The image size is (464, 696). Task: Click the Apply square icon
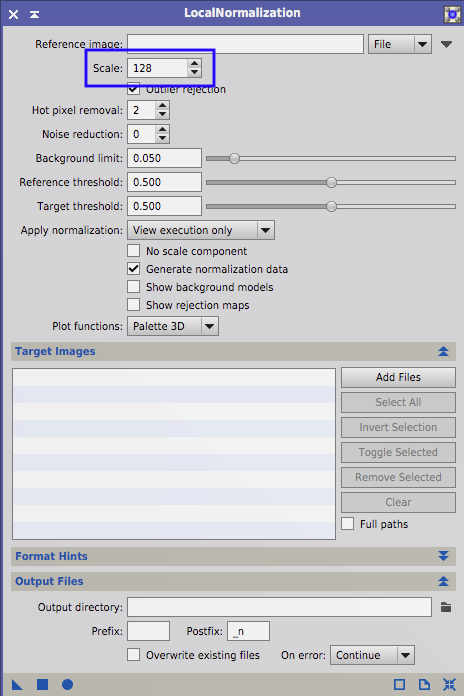(x=42, y=684)
